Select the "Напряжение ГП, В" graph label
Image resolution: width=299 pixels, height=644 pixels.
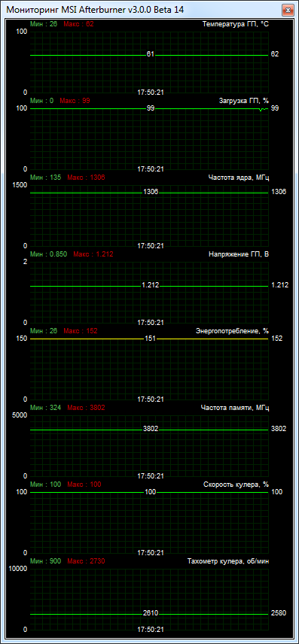[x=239, y=254]
